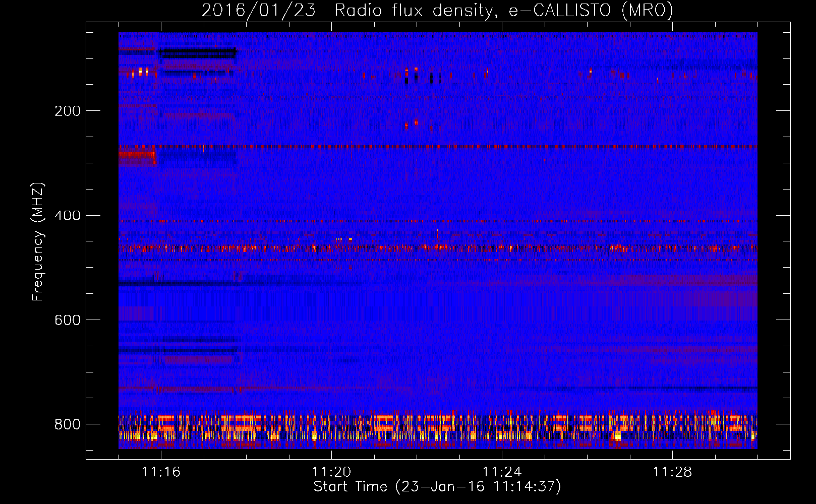Click the "Frequency (MHZ)" axis label
Image resolution: width=816 pixels, height=504 pixels.
click(38, 241)
